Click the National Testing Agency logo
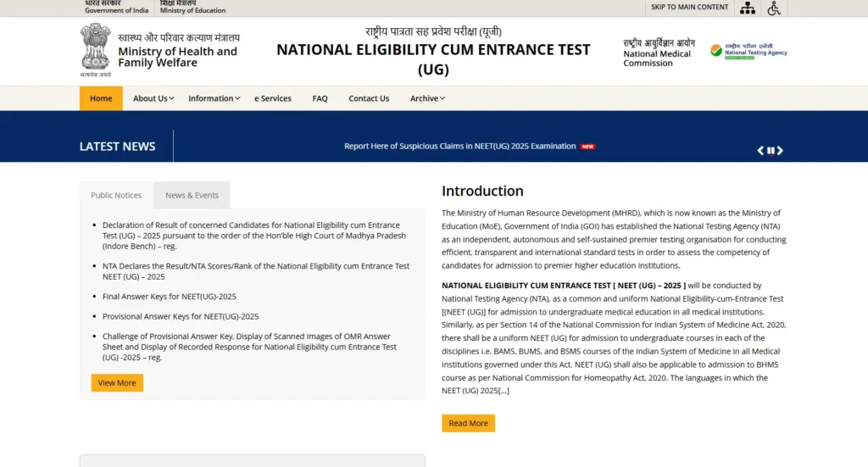 pos(748,51)
